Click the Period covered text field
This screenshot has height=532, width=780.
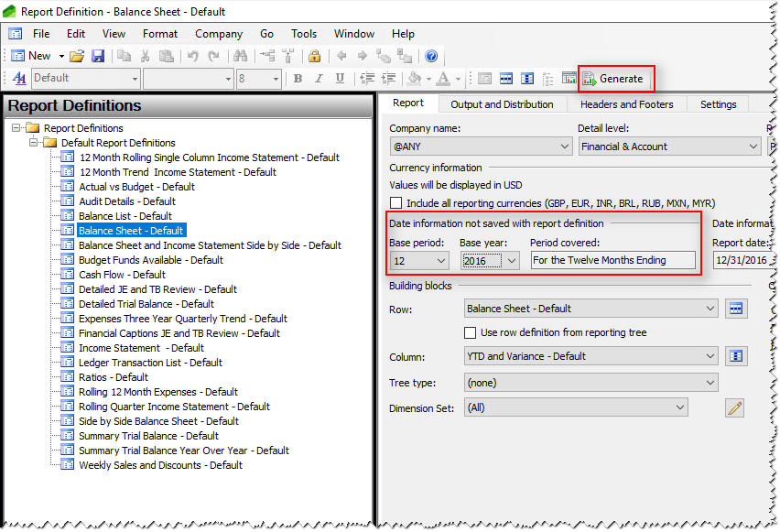(612, 260)
